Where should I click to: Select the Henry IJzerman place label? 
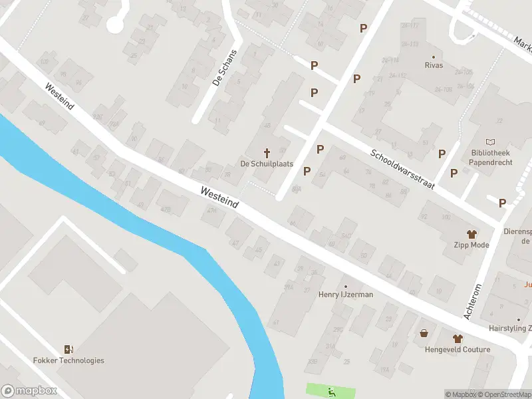coord(346,295)
